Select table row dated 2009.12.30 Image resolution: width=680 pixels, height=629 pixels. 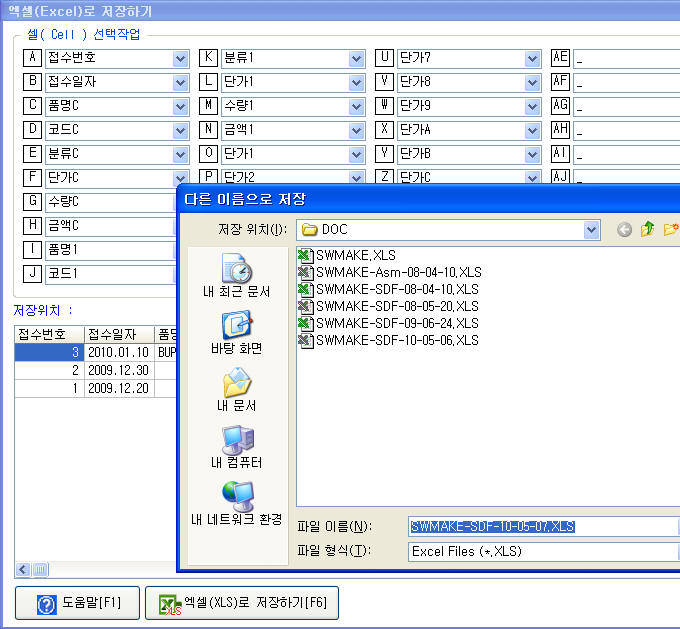[x=95, y=370]
